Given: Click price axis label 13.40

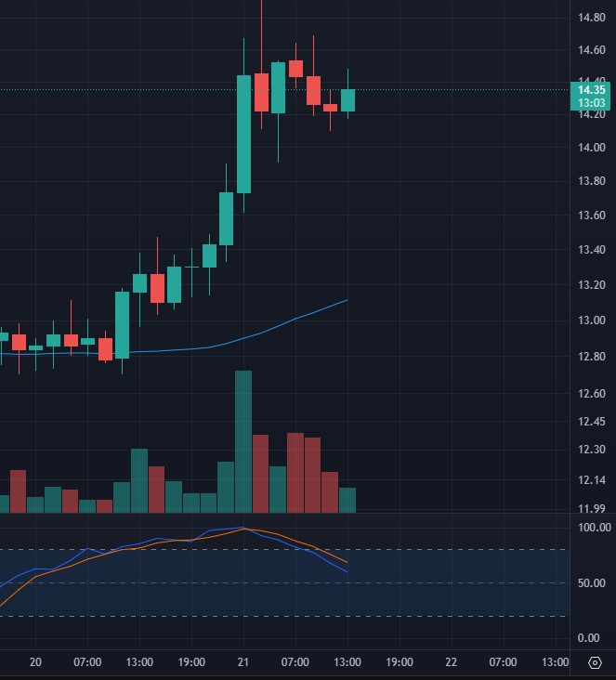Looking at the screenshot, I should [x=591, y=250].
